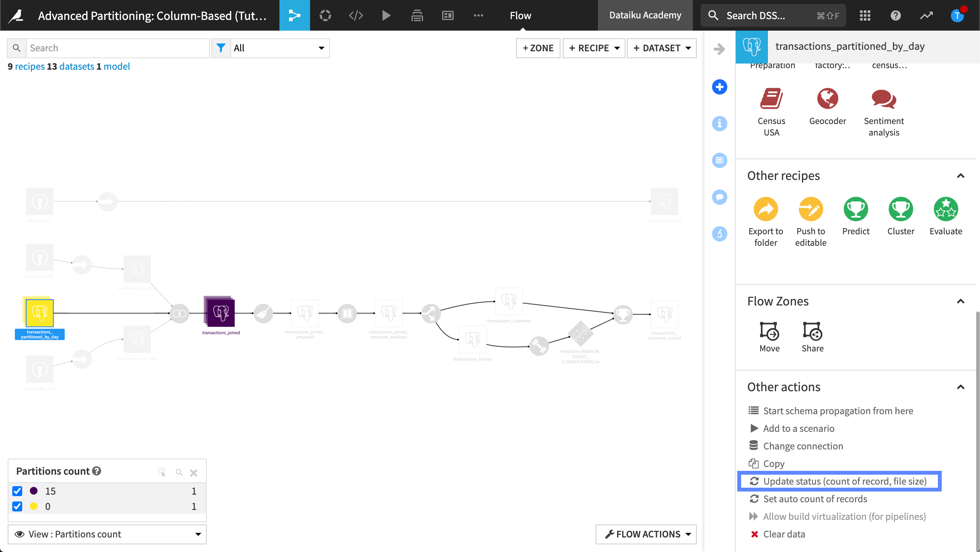
Task: Click the Dataiku bird home logo
Action: 16,15
